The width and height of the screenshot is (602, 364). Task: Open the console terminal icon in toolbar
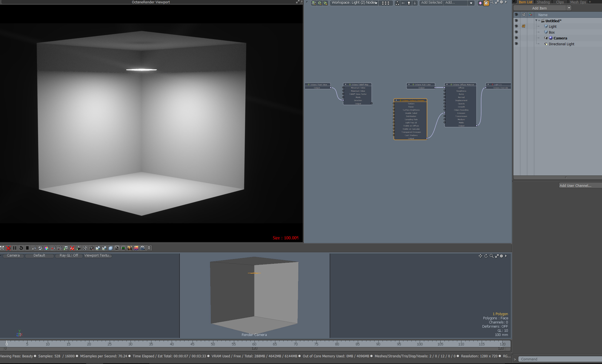[117, 248]
